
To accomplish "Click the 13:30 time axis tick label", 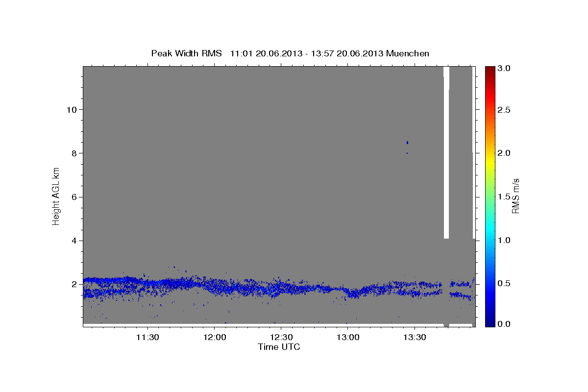I will coord(415,338).
